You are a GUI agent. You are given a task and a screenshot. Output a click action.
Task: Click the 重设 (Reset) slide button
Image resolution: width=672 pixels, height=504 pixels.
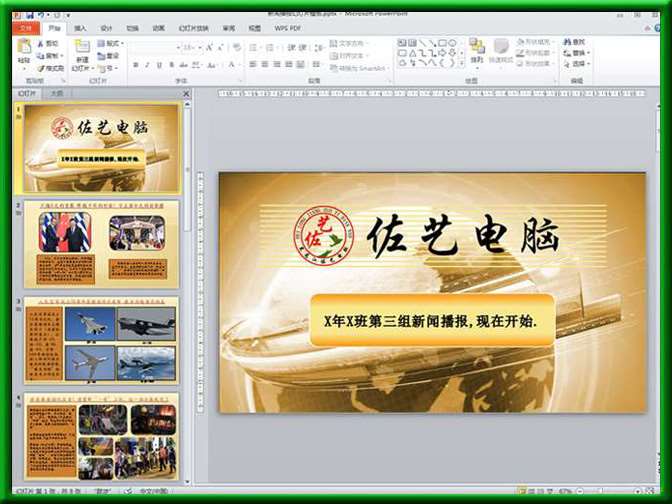(x=109, y=56)
